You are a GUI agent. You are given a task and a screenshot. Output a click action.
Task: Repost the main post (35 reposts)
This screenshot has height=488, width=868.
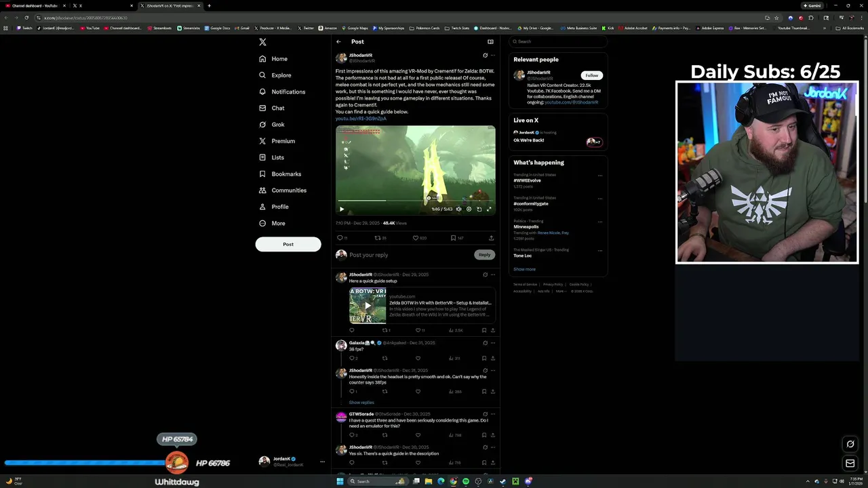[380, 238]
